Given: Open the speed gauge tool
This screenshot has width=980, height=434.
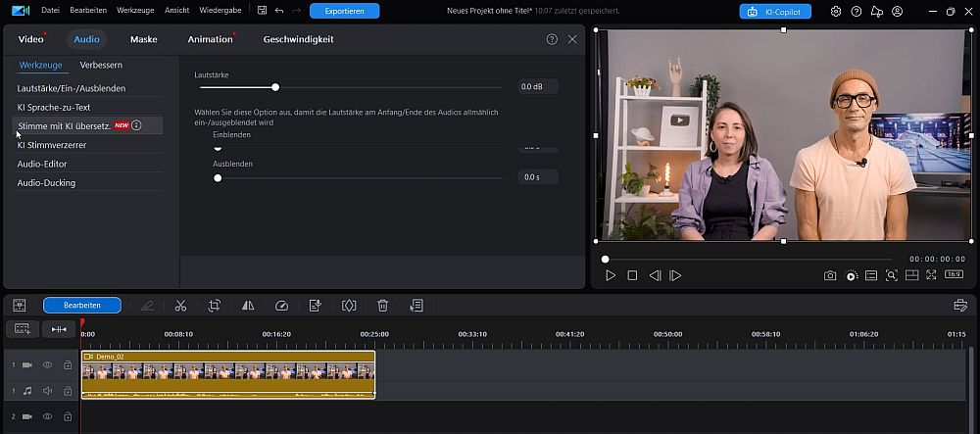Looking at the screenshot, I should coord(282,306).
